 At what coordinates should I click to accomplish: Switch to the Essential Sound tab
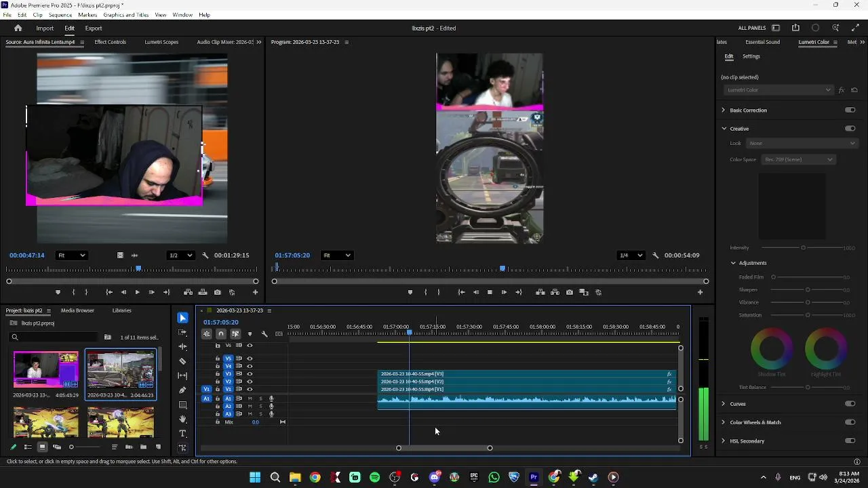click(762, 42)
